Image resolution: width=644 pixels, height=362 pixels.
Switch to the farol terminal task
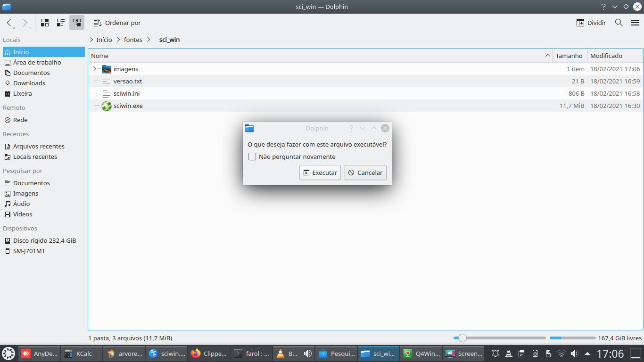[x=251, y=354]
